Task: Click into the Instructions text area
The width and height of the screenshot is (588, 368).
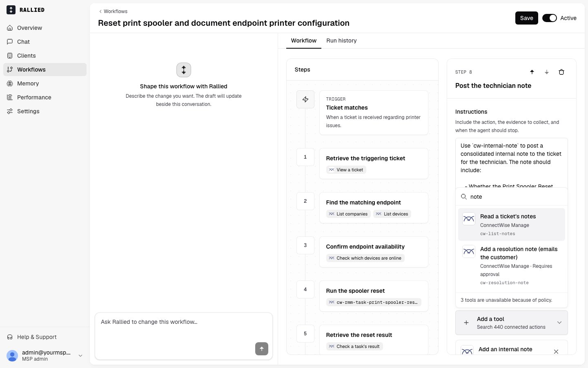Action: pyautogui.click(x=511, y=163)
